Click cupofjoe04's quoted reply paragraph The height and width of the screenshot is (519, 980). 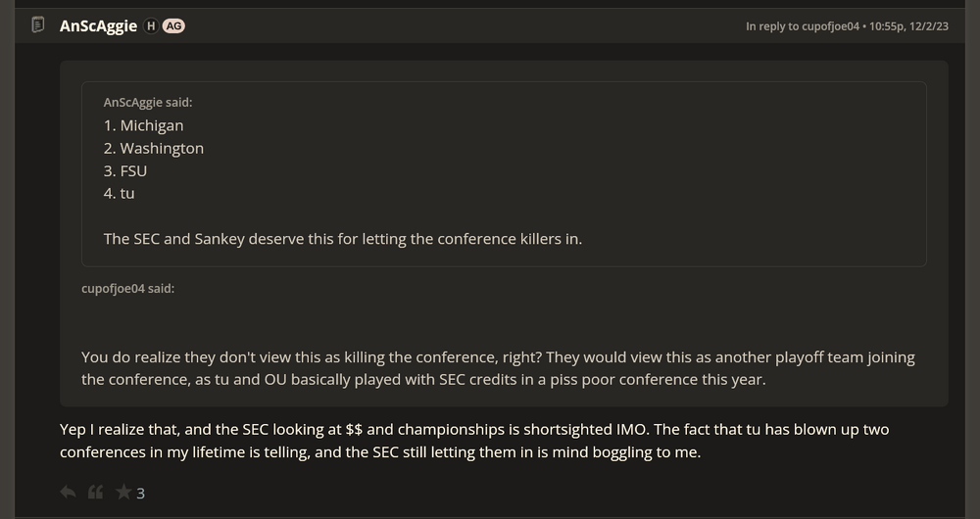coord(498,368)
